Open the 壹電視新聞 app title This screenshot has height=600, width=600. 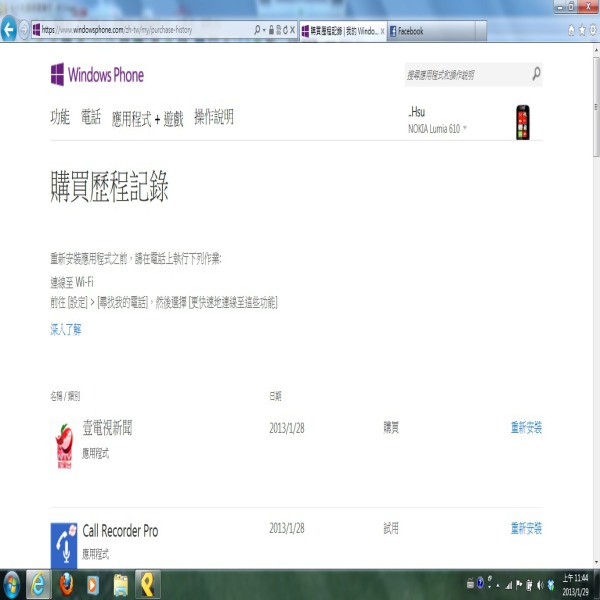coord(108,428)
